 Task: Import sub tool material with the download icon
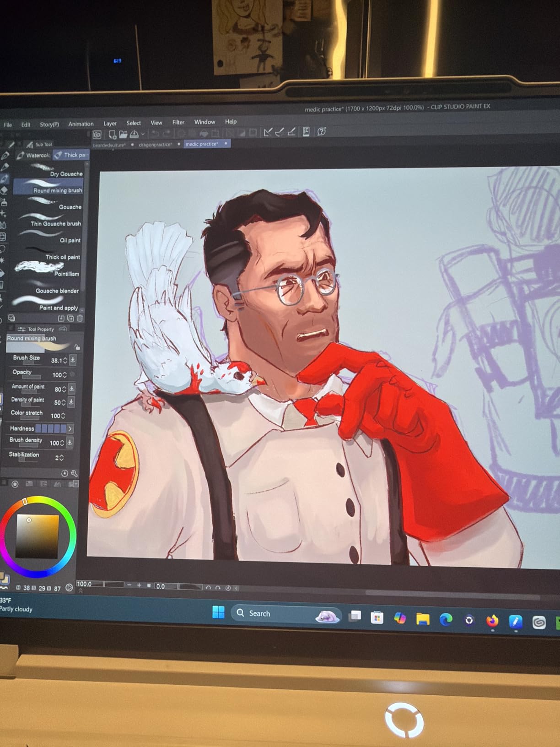pyautogui.click(x=61, y=318)
